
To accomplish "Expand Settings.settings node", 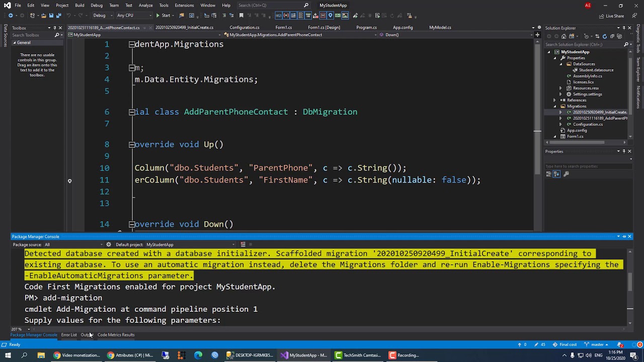I will pyautogui.click(x=561, y=94).
